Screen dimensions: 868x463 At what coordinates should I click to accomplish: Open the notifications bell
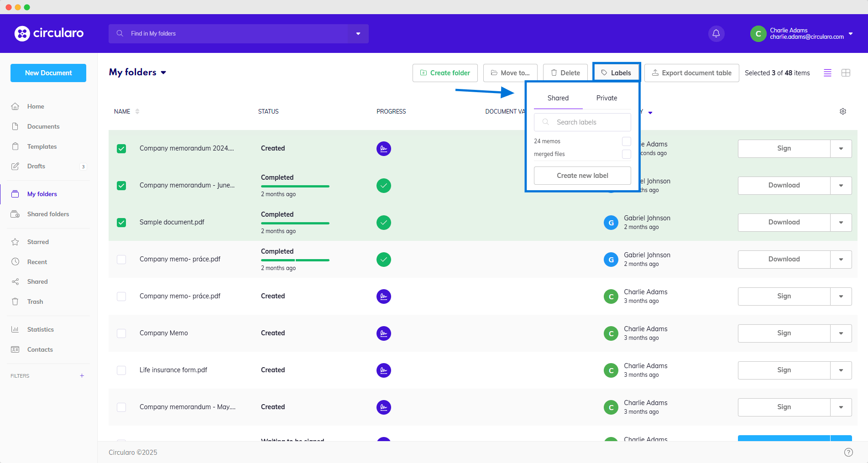[x=716, y=34]
